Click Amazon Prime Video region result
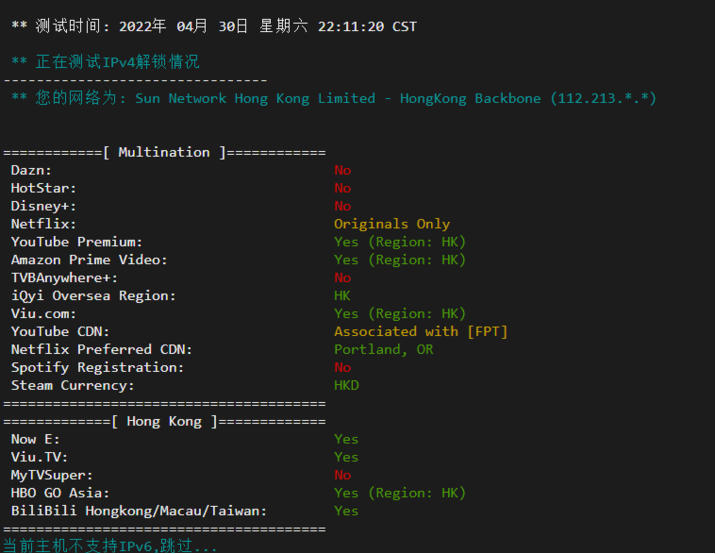The width and height of the screenshot is (716, 554). tap(400, 260)
